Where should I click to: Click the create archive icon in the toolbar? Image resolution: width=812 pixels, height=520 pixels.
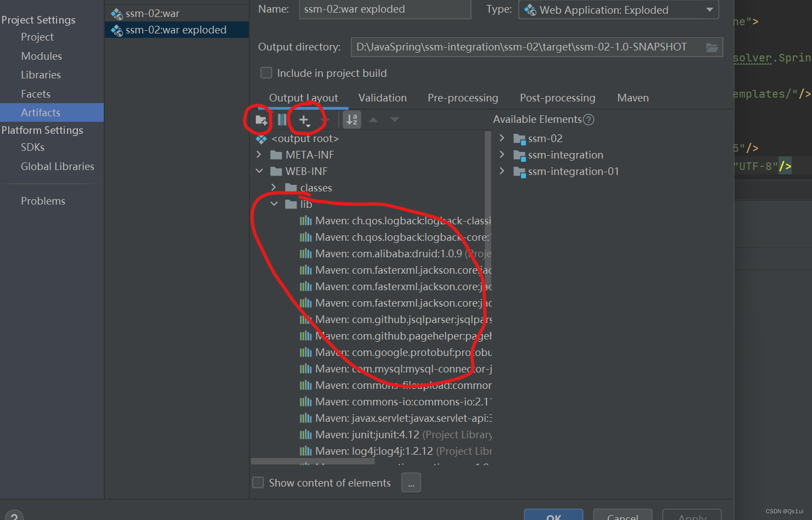282,119
